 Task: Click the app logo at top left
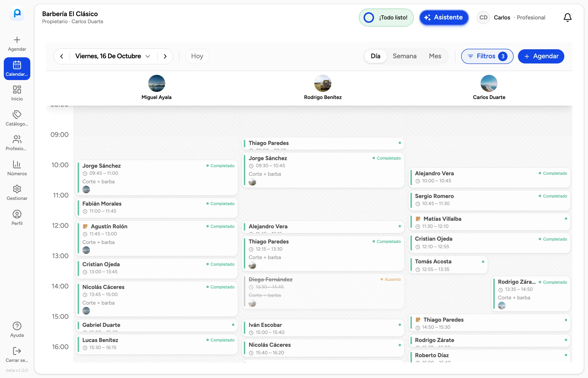pyautogui.click(x=17, y=13)
